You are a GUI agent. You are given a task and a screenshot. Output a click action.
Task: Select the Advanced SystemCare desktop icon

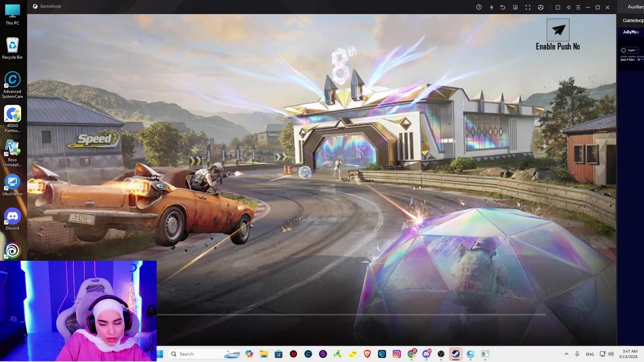[x=13, y=85]
